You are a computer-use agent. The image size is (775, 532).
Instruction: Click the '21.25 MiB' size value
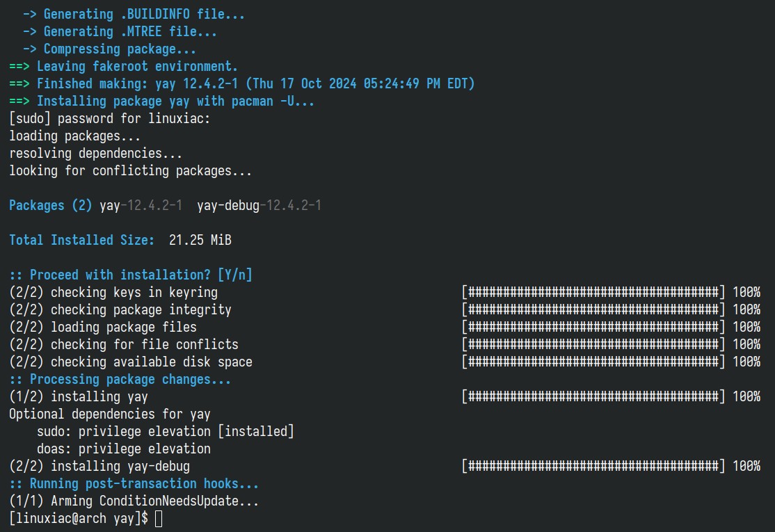(x=200, y=240)
